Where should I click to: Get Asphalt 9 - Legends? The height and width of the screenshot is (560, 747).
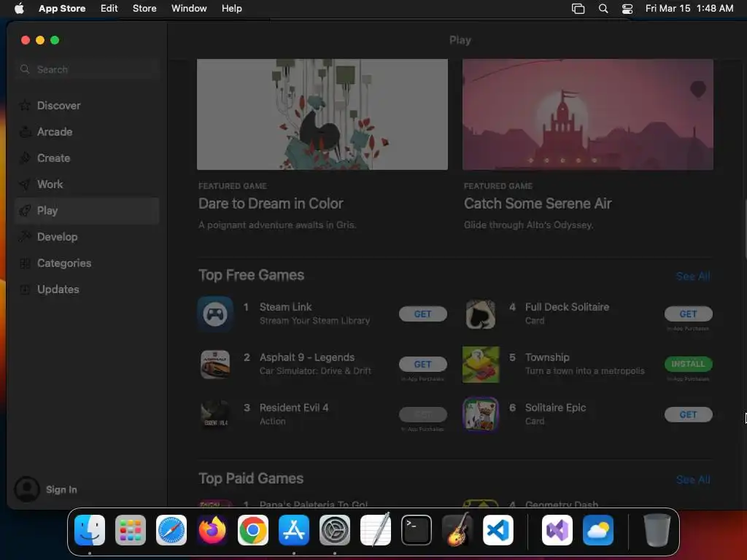(x=422, y=365)
